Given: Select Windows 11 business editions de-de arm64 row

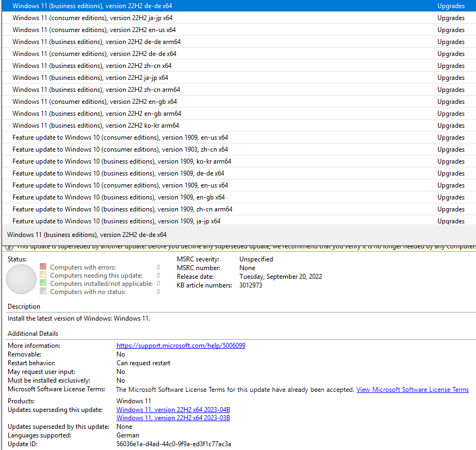Looking at the screenshot, I should [239, 42].
